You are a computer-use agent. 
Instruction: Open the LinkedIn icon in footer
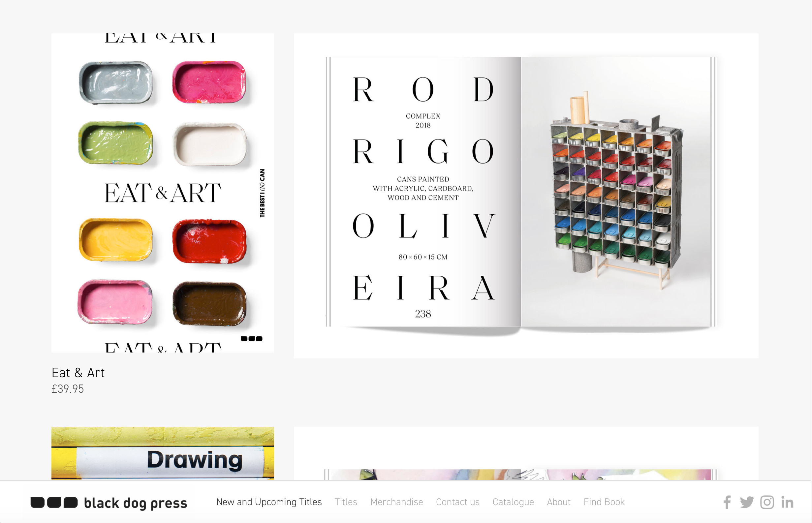(x=787, y=502)
